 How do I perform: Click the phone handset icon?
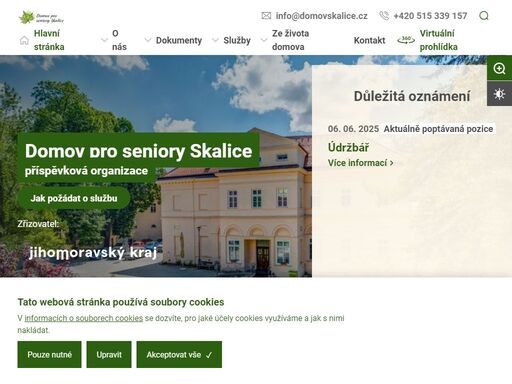point(384,16)
